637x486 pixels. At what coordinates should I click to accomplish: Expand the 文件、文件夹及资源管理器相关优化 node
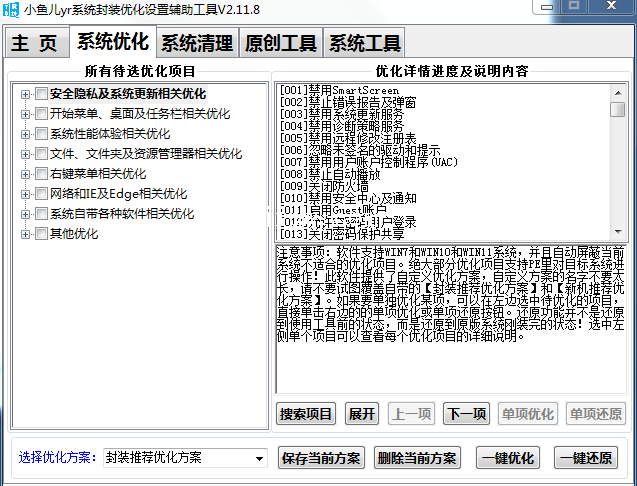[25, 154]
